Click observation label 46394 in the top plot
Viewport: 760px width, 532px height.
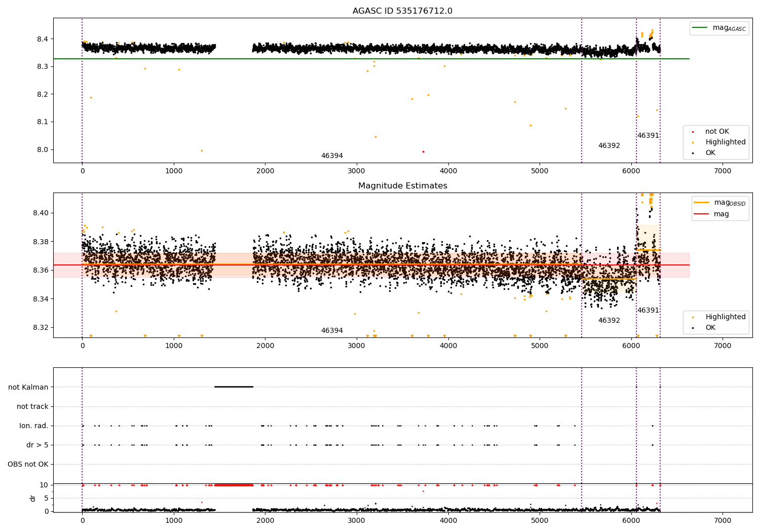coord(332,156)
